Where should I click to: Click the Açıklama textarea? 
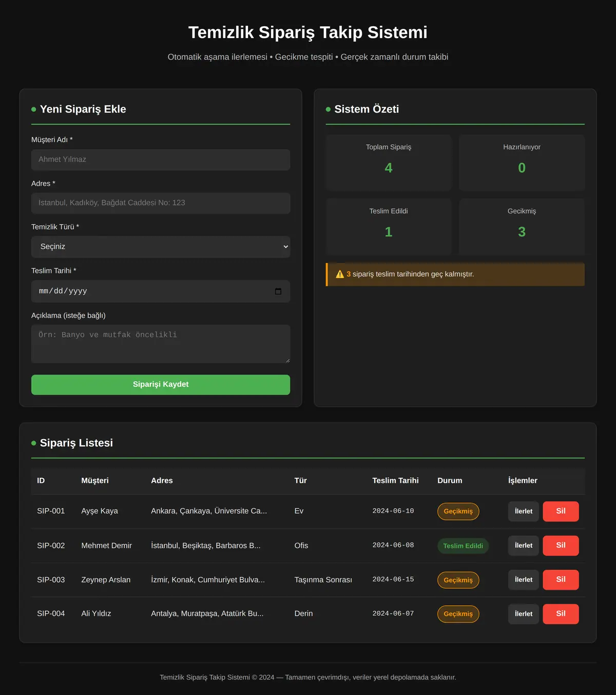click(161, 344)
